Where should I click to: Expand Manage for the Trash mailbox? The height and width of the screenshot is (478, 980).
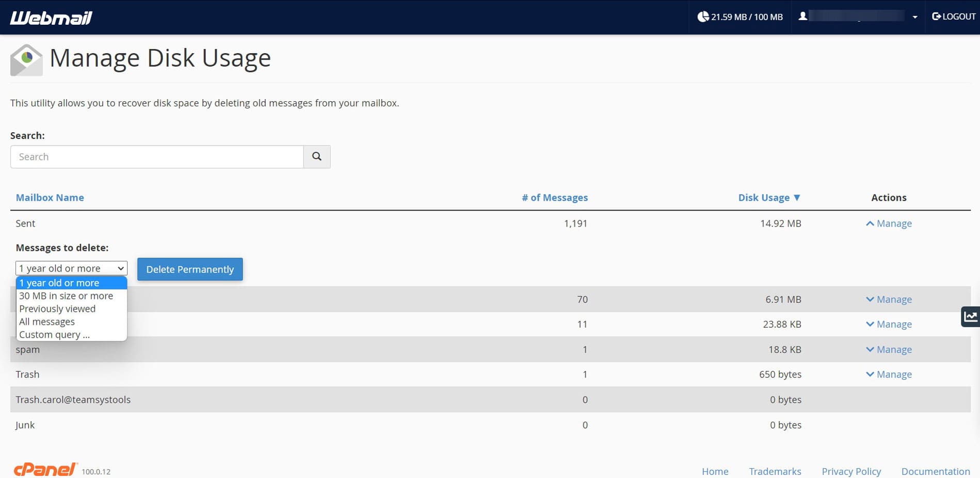889,374
